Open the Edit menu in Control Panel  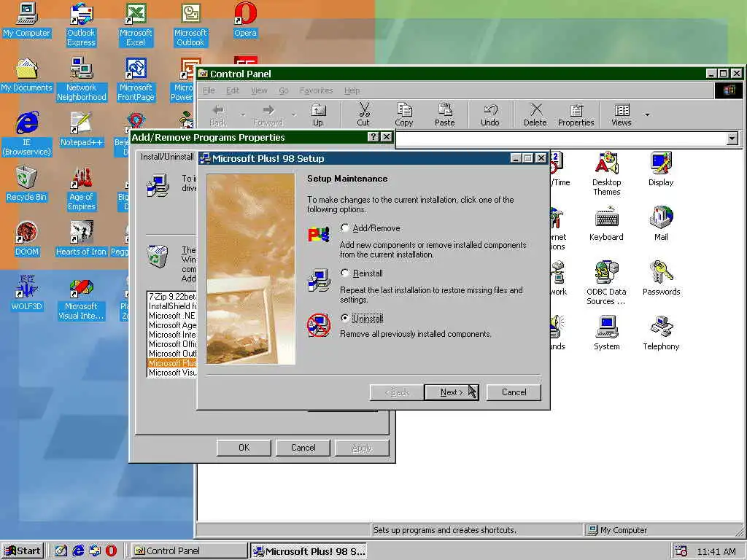(233, 90)
